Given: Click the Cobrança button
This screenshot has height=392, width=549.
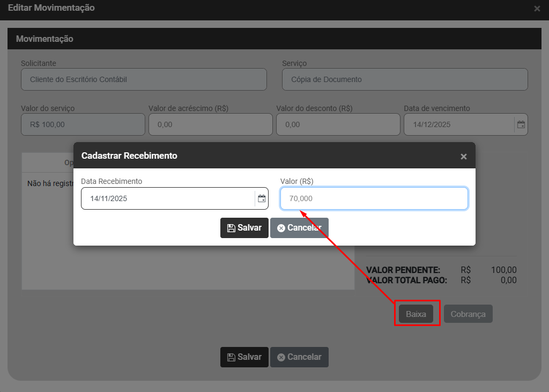Looking at the screenshot, I should 468,314.
